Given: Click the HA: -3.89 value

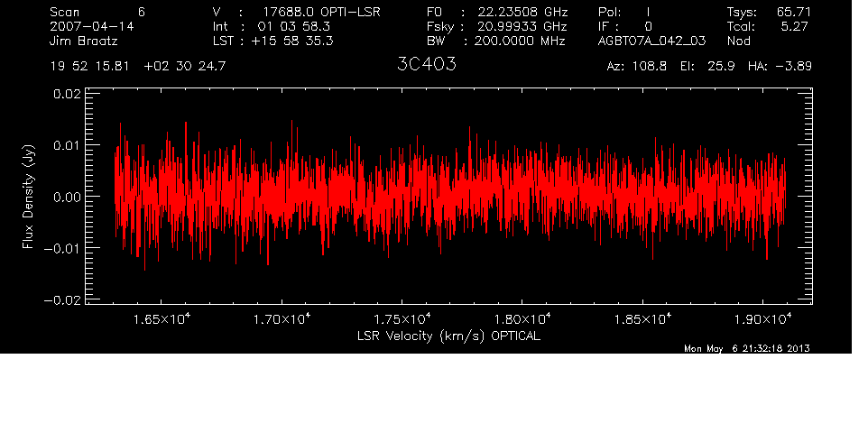Looking at the screenshot, I should click(780, 67).
